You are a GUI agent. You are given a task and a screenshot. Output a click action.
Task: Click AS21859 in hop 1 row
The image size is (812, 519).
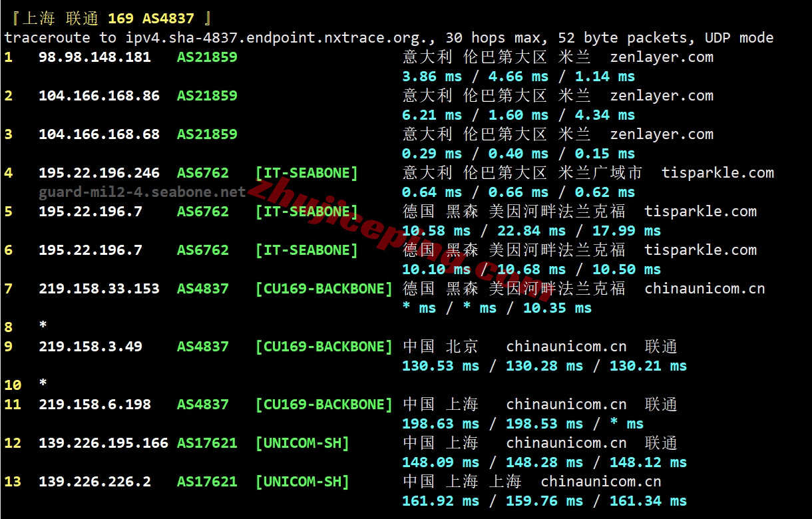(x=207, y=57)
